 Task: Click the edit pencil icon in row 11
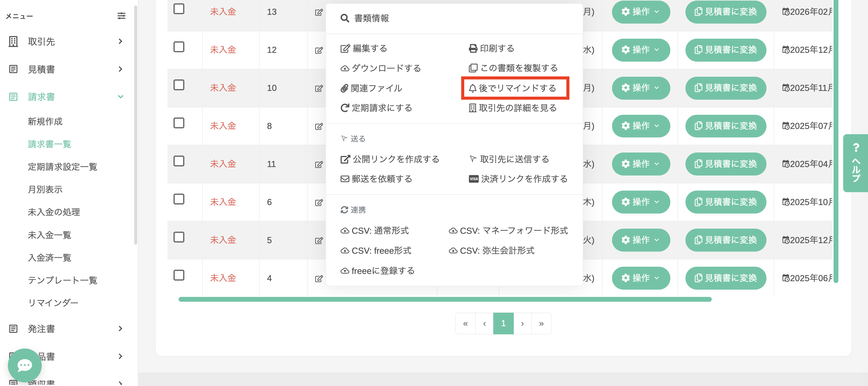319,165
